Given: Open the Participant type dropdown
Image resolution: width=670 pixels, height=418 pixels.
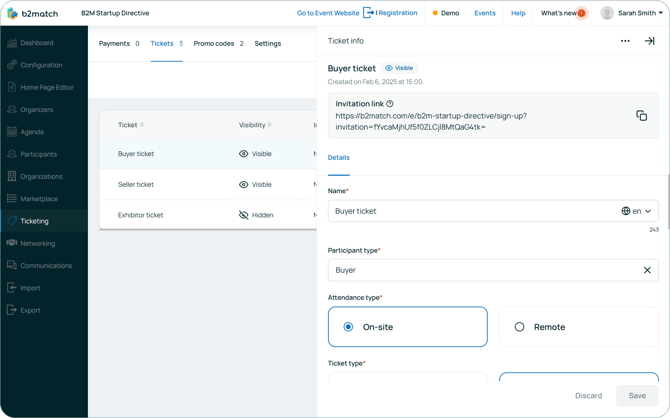Looking at the screenshot, I should (x=480, y=270).
